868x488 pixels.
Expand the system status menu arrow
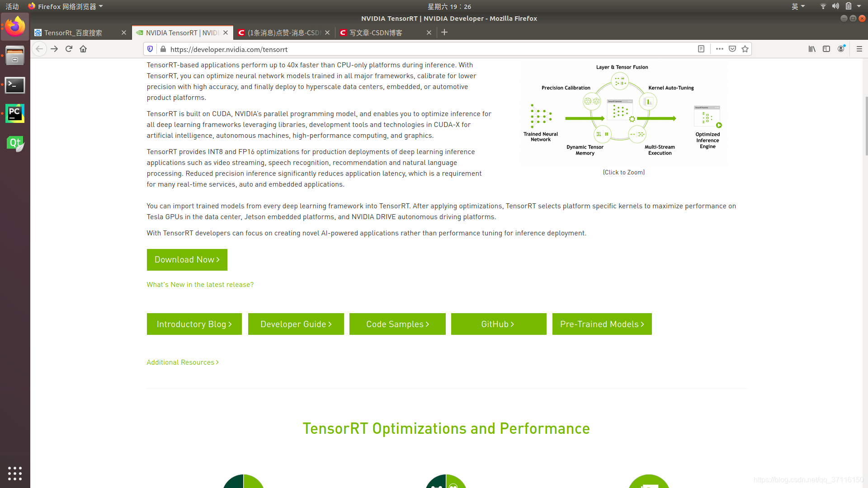click(x=859, y=6)
